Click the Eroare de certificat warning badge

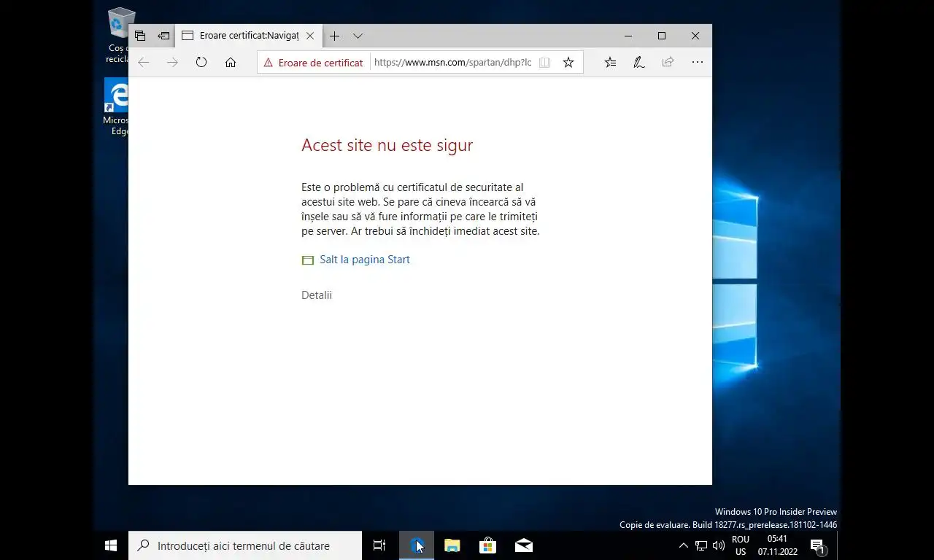[313, 63]
